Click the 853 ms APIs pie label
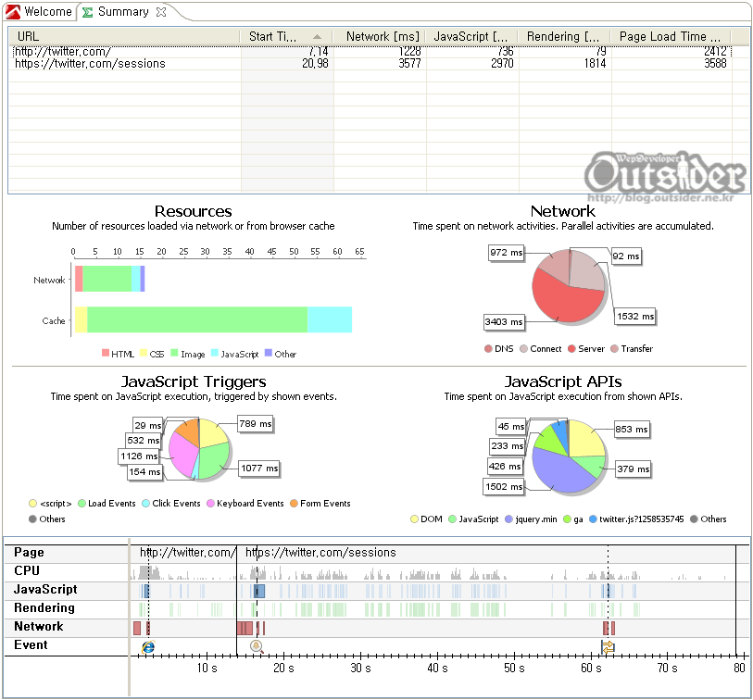 pyautogui.click(x=632, y=430)
